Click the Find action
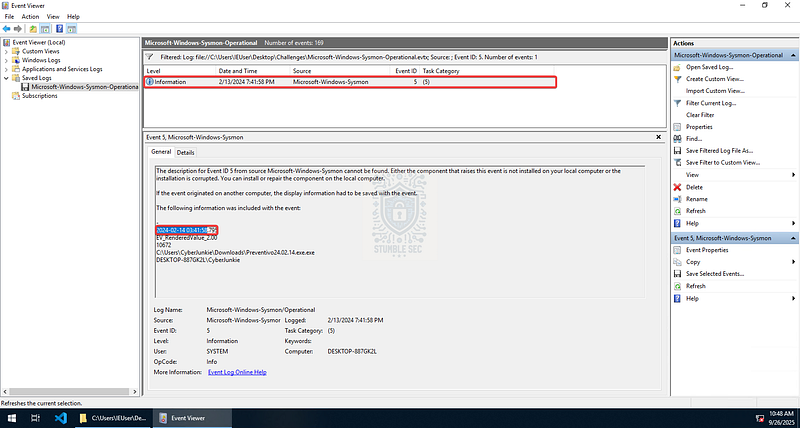This screenshot has height=428, width=800. (694, 139)
